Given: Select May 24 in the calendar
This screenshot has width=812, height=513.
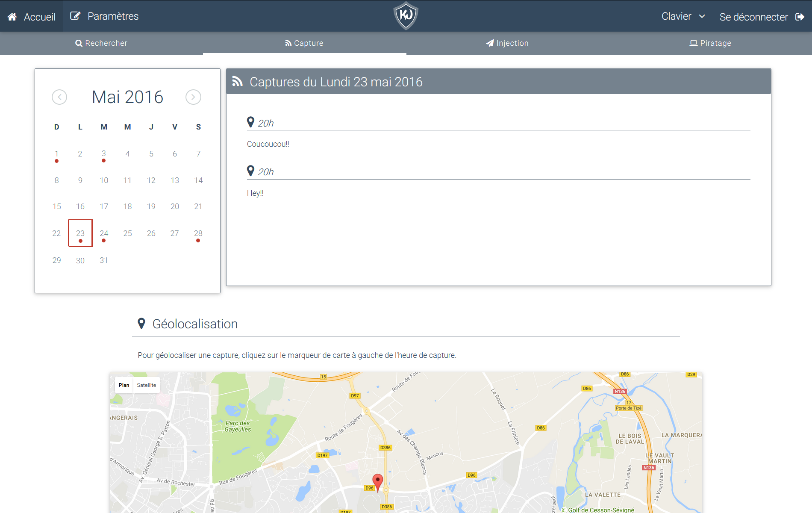Looking at the screenshot, I should [104, 233].
